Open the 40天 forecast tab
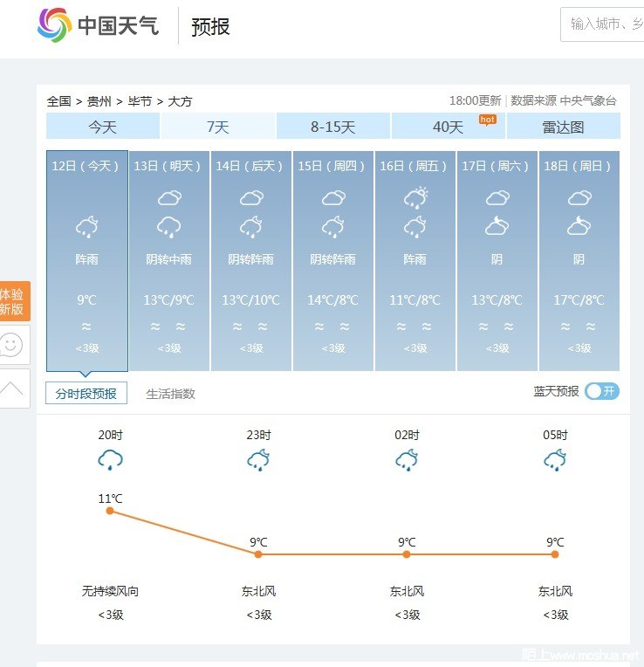644x667 pixels. [x=448, y=126]
